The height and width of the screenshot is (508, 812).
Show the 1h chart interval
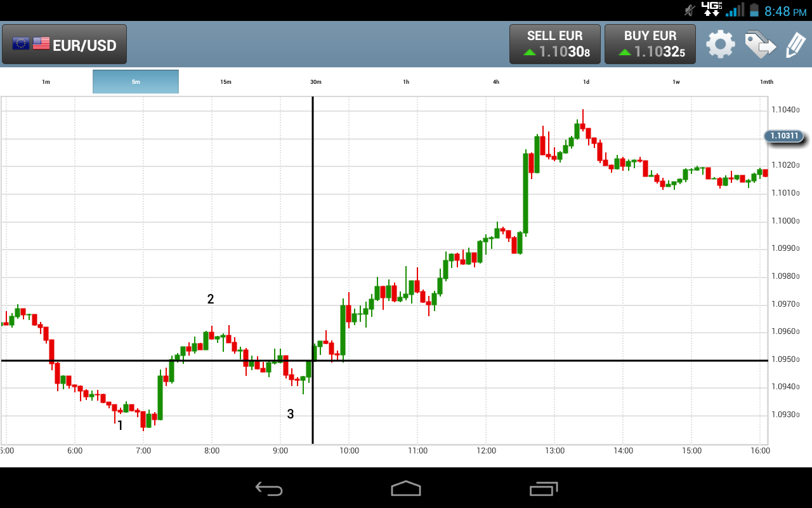coord(406,82)
